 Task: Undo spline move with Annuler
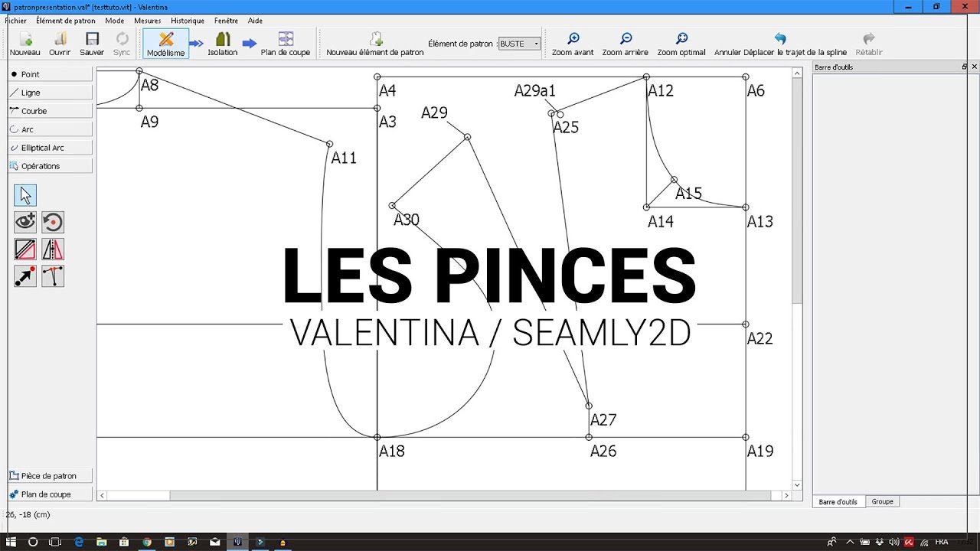click(x=780, y=44)
